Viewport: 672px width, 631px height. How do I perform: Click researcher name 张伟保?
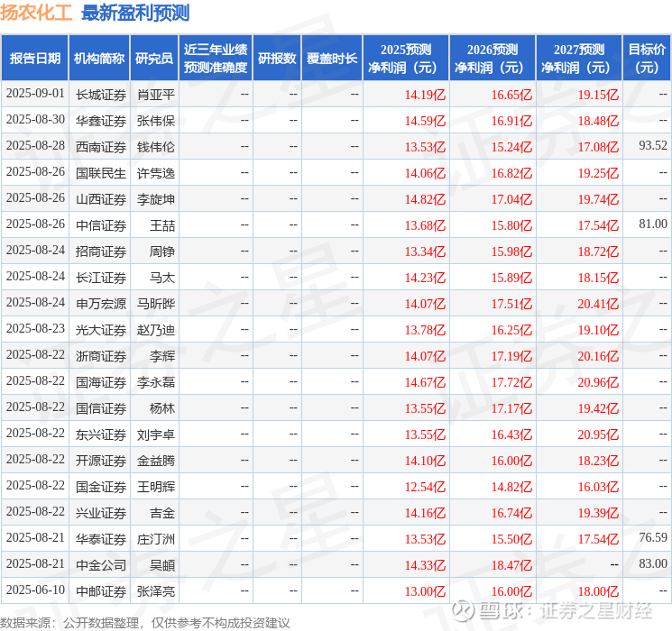click(156, 121)
